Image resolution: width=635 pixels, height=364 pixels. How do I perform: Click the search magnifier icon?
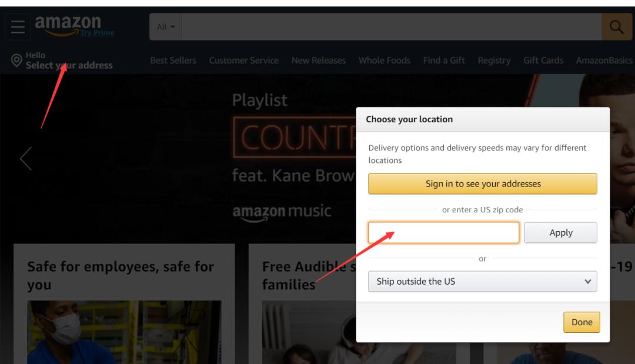click(x=617, y=27)
